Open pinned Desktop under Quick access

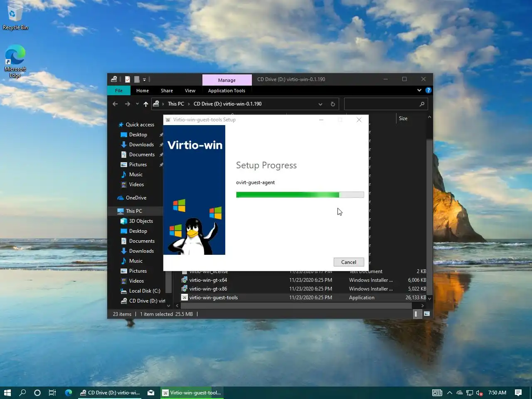(x=138, y=135)
